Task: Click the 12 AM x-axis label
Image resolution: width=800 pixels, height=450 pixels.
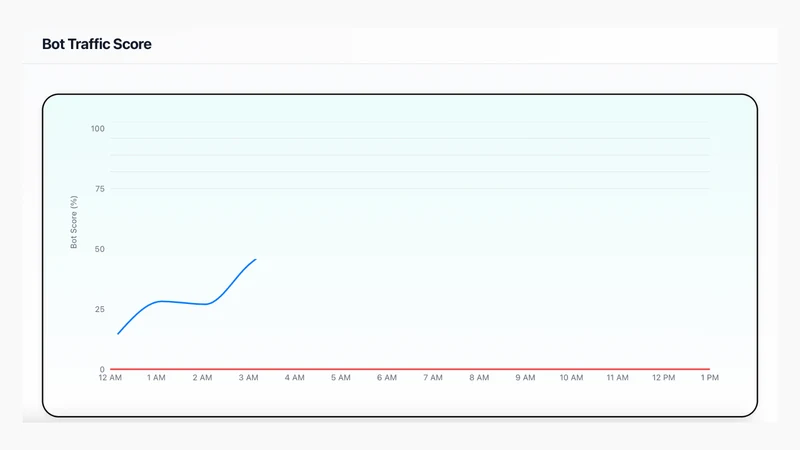Action: pyautogui.click(x=110, y=378)
